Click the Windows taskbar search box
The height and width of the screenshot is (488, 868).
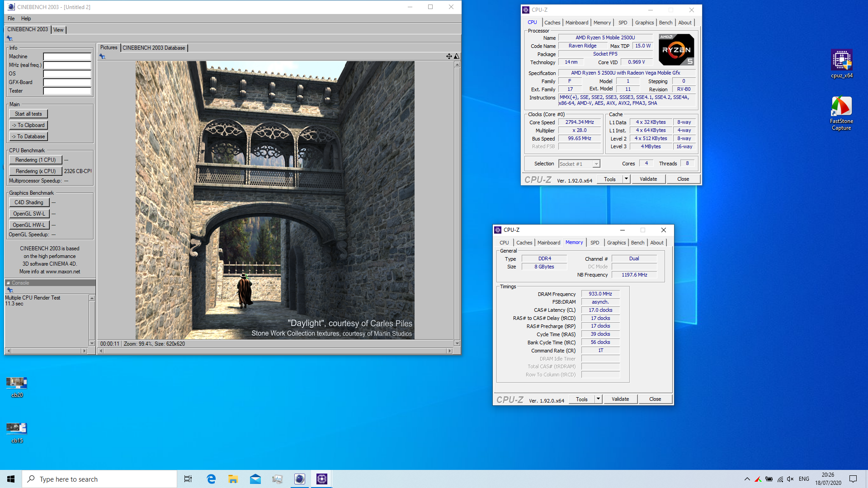[99, 479]
